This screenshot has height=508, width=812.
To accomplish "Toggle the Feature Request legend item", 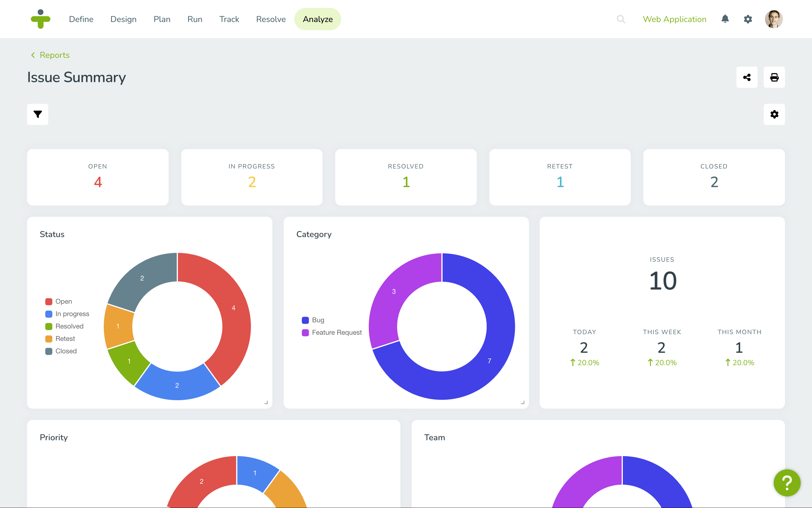I will (332, 332).
